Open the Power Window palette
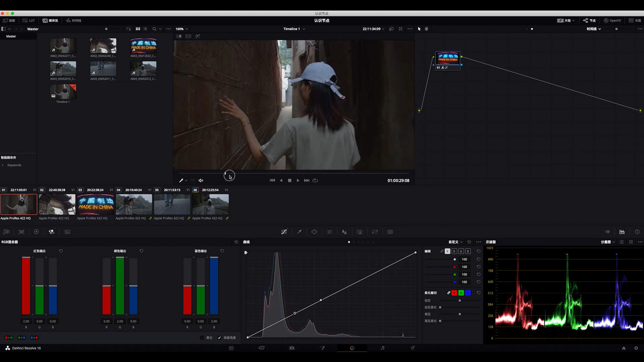This screenshot has width=644, height=362. 314,232
